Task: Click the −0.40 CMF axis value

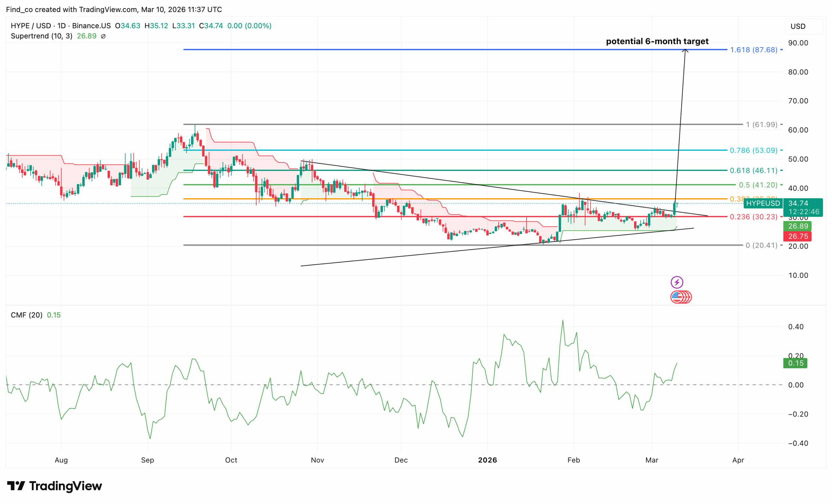Action: pyautogui.click(x=798, y=443)
